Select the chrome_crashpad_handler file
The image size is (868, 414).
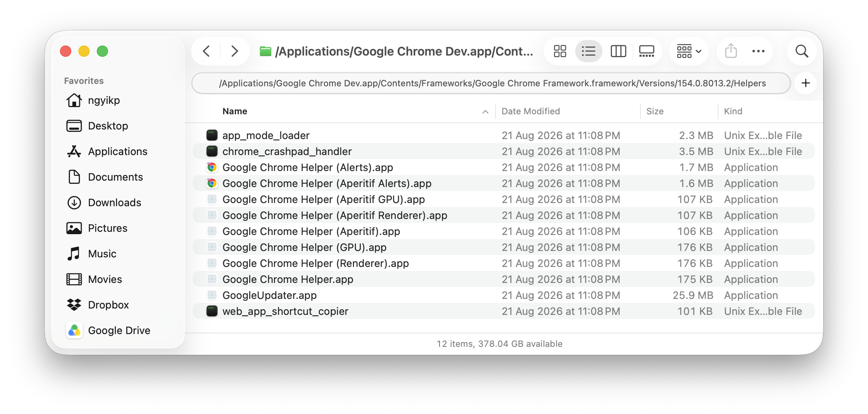[504, 151]
